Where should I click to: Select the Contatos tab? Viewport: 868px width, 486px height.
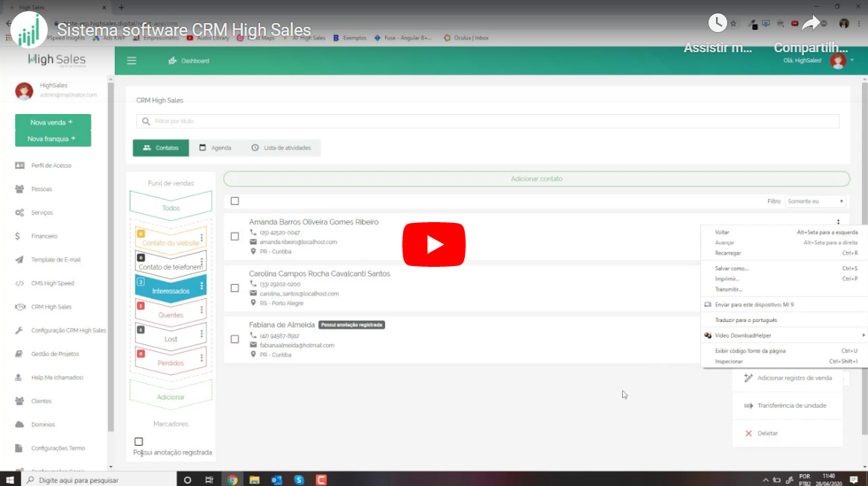pos(160,148)
